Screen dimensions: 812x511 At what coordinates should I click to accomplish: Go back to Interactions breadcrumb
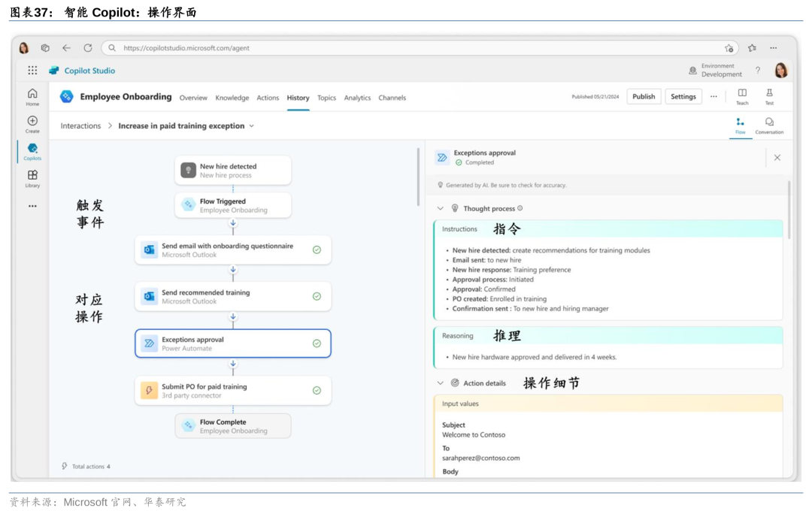pos(80,126)
